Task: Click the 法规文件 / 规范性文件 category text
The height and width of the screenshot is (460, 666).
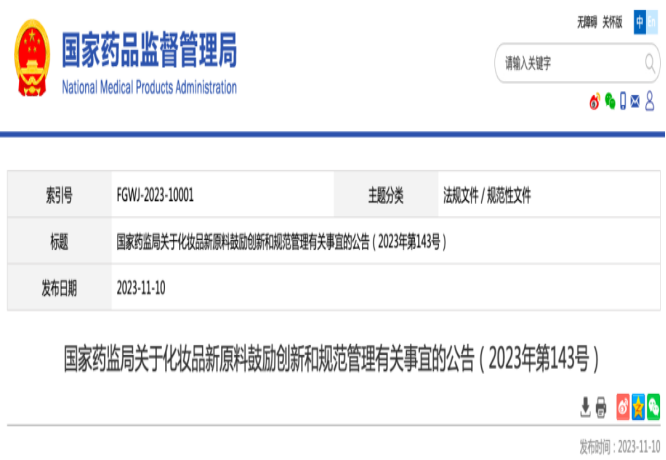Action: tap(487, 195)
